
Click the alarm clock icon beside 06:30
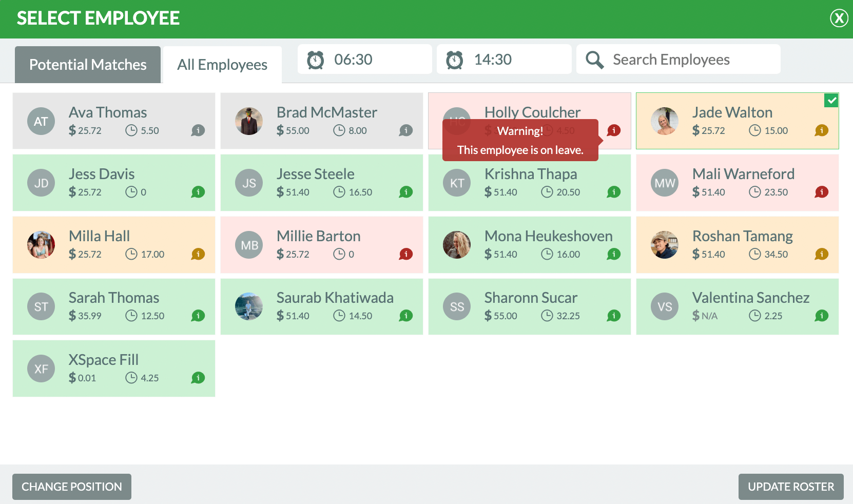point(315,59)
